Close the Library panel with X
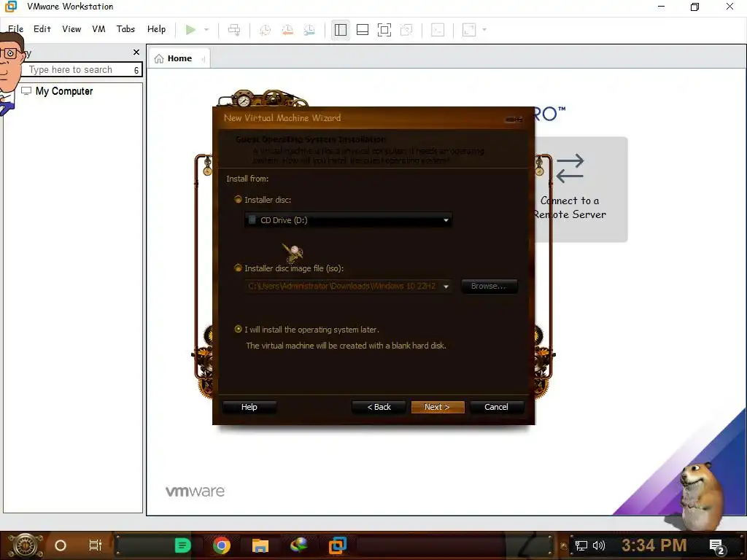This screenshot has height=560, width=747. 136,52
